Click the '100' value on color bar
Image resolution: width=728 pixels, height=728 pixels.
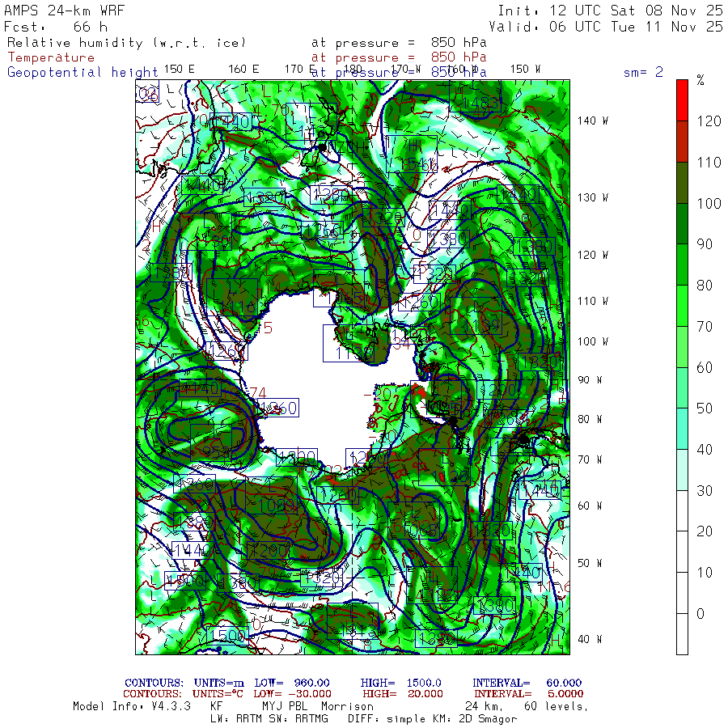coord(709,203)
